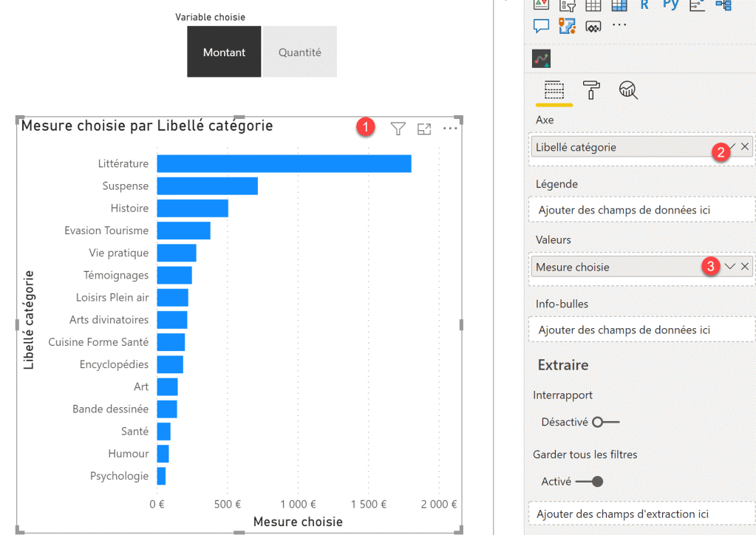Click the selected line chart visual thumbnail
Image resolution: width=756 pixels, height=535 pixels.
[540, 58]
